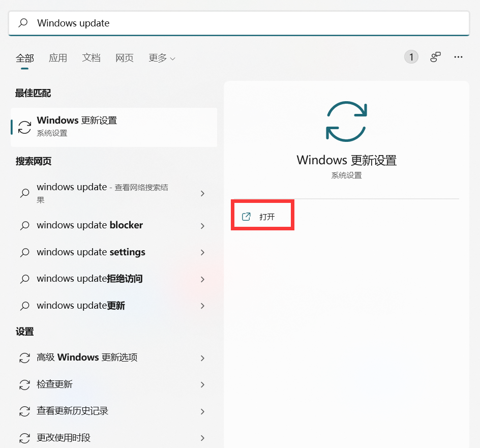The width and height of the screenshot is (480, 448).
Task: Click search icon beside windows update拒绝访问
Action: pyautogui.click(x=24, y=279)
